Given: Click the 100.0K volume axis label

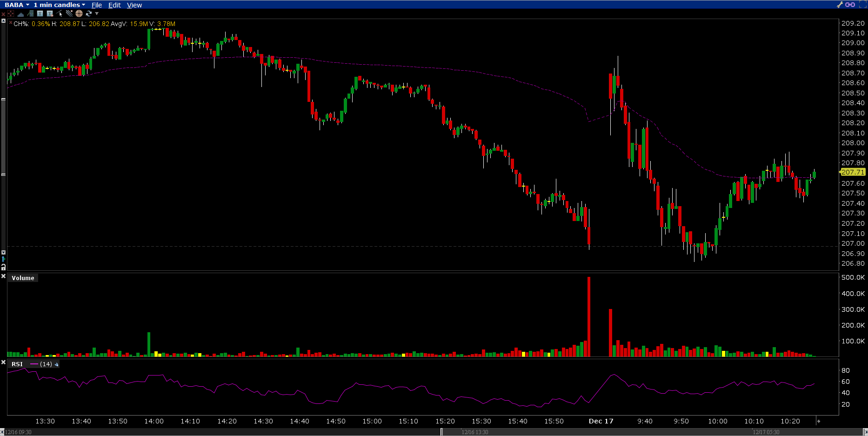Looking at the screenshot, I should point(853,341).
